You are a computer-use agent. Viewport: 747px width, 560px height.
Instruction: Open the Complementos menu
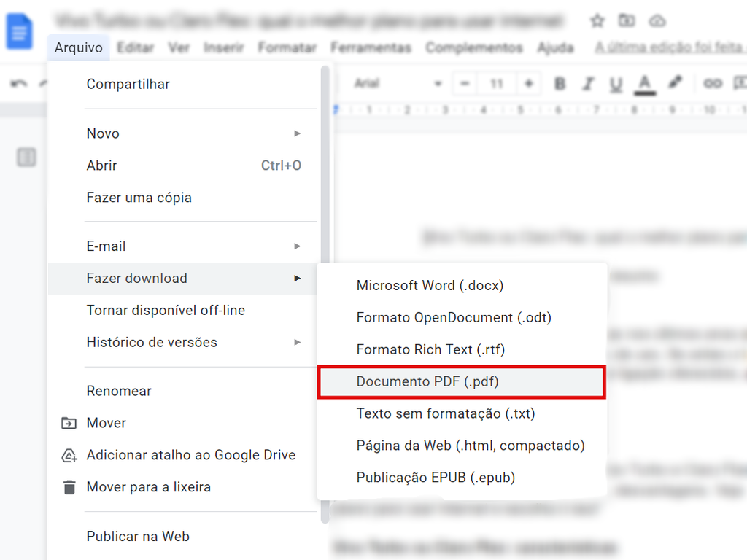pos(474,47)
